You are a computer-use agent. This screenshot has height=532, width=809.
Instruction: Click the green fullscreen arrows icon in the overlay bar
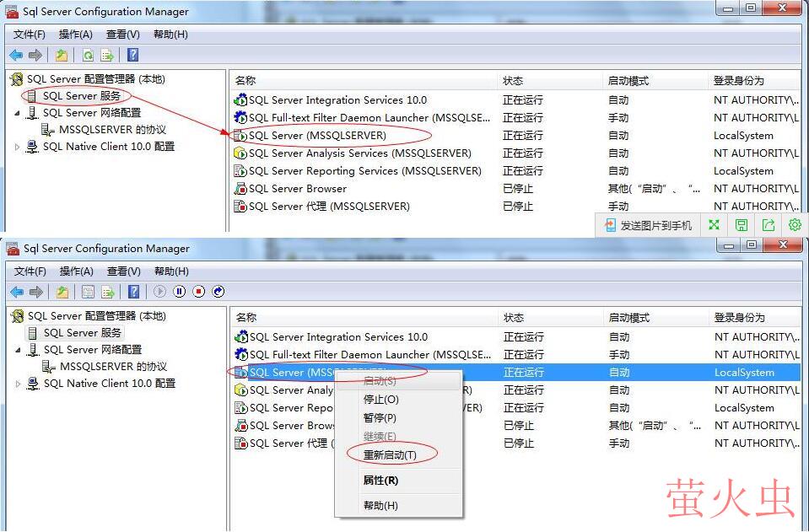(x=714, y=225)
